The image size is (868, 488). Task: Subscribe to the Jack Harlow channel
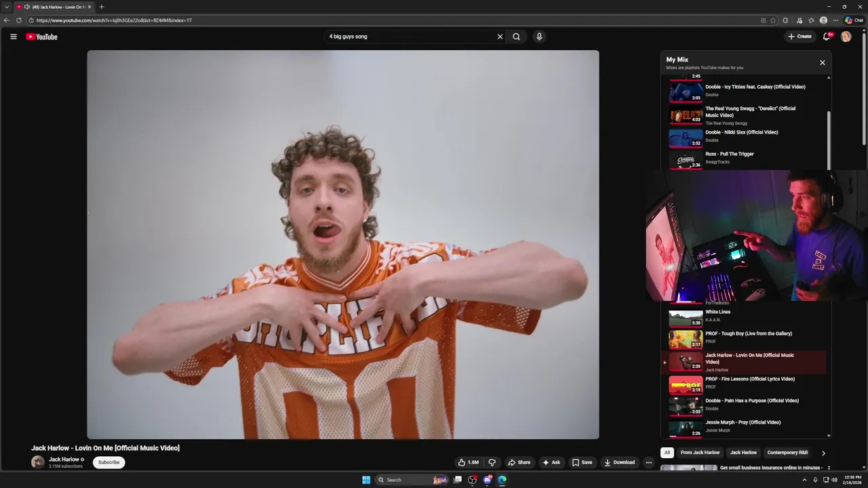click(x=108, y=462)
